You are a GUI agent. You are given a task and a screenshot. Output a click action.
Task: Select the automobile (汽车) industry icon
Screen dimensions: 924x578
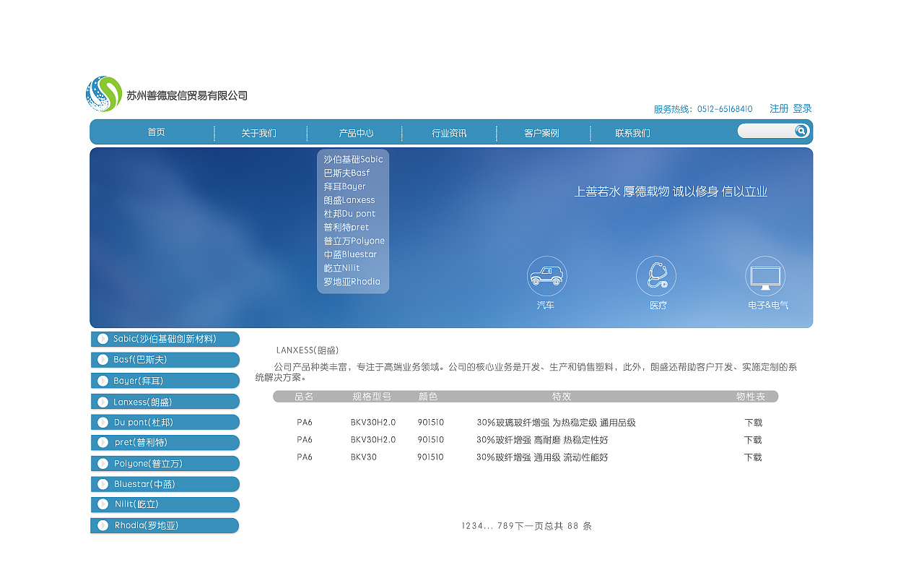pos(546,276)
